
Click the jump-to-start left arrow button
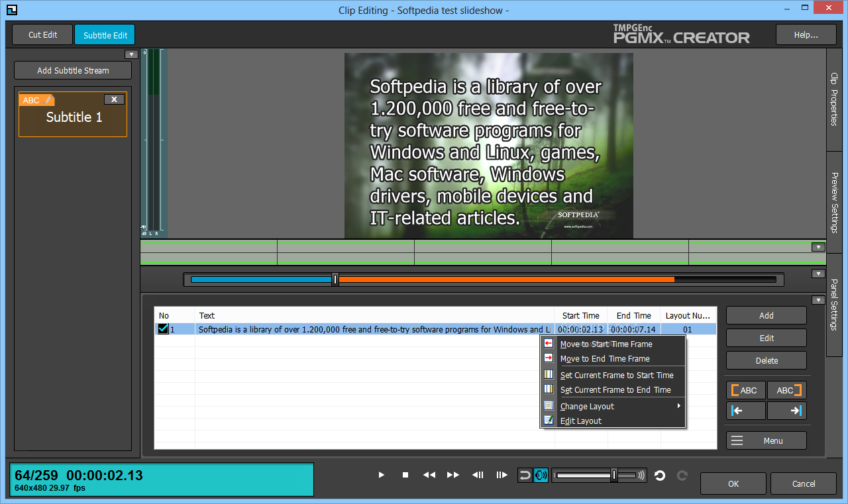click(746, 411)
